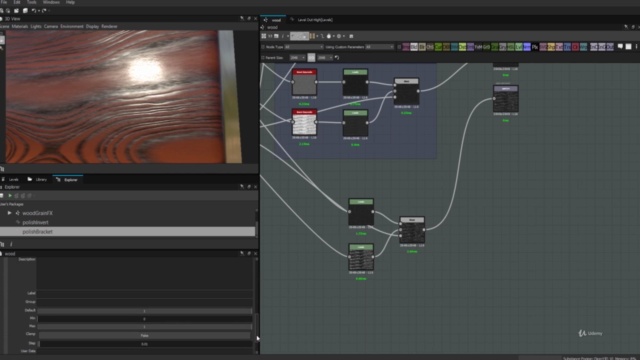Screen dimensions: 640x360
Task: Click the Redo arrow in main toolbar
Action: [44, 11]
